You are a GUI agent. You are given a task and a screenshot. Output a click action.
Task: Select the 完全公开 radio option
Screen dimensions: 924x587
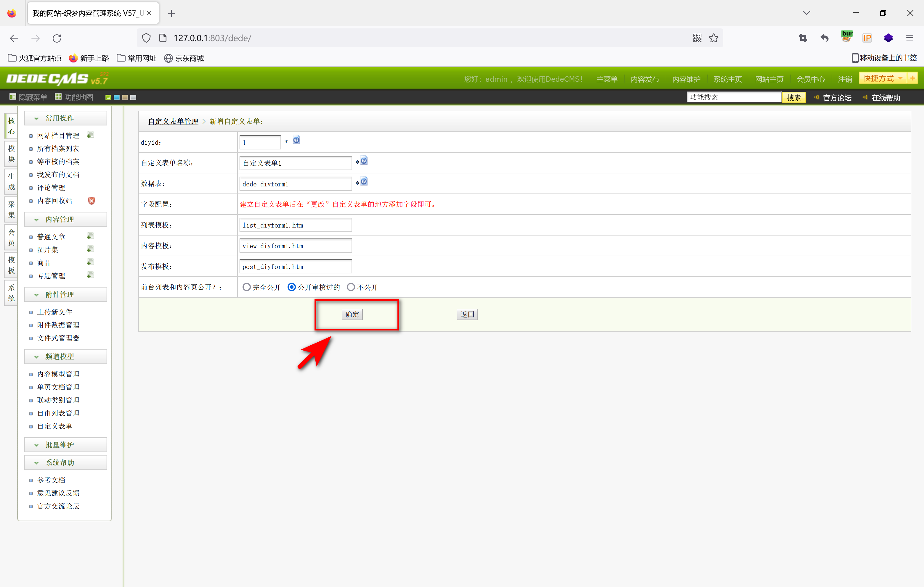247,287
